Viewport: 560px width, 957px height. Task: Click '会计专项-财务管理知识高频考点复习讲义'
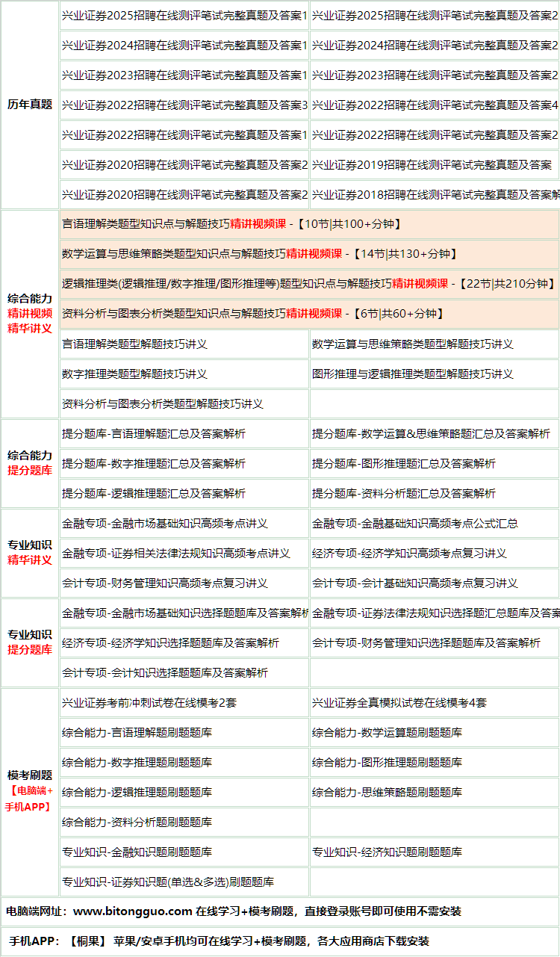coord(184,583)
